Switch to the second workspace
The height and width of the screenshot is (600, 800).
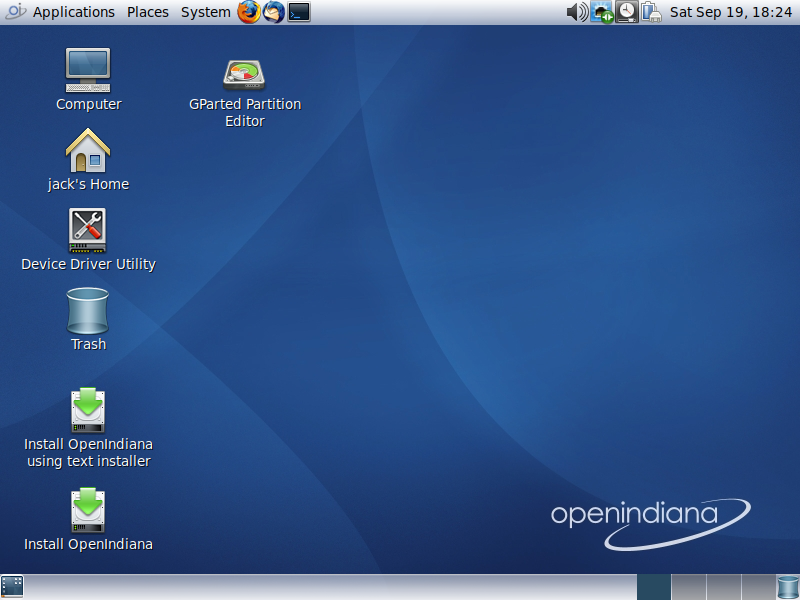pyautogui.click(x=688, y=587)
